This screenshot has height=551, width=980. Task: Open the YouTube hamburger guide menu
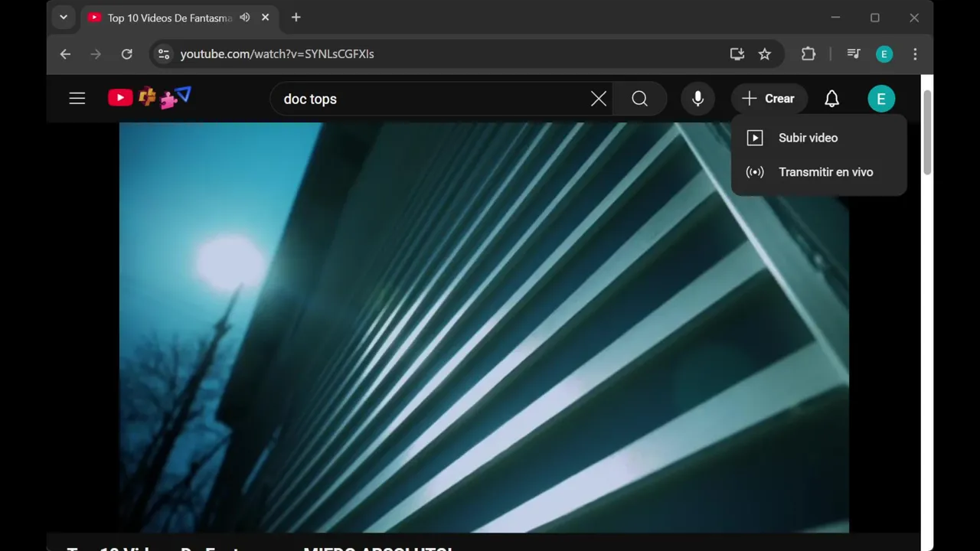pyautogui.click(x=77, y=99)
